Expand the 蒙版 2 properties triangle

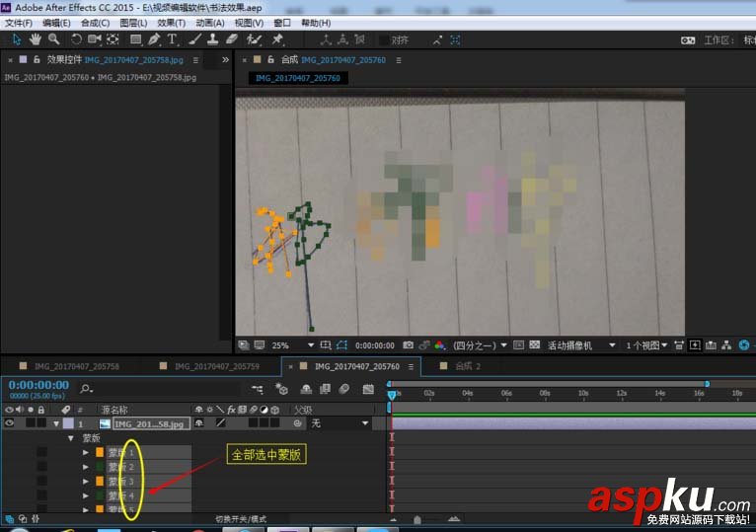(86, 467)
